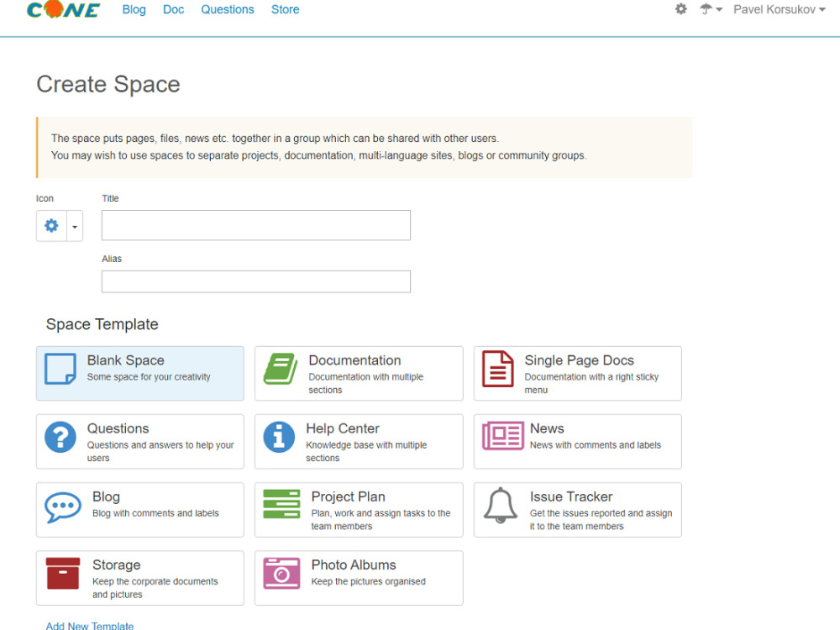Choose the News template title
This screenshot has height=630, width=840.
pos(547,428)
